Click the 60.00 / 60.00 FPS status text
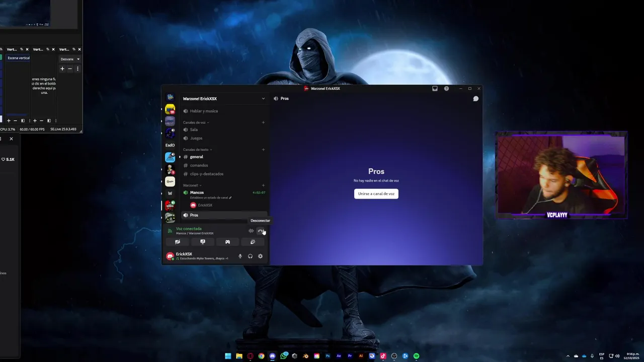The height and width of the screenshot is (362, 644). pyautogui.click(x=32, y=129)
